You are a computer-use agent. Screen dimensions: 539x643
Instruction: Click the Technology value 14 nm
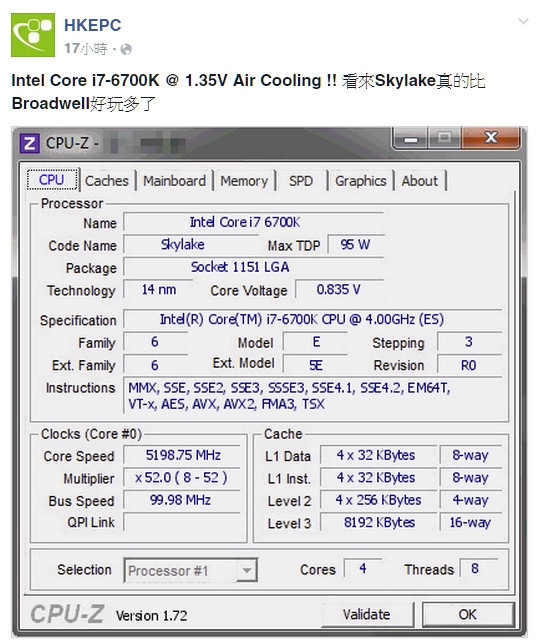pyautogui.click(x=158, y=290)
